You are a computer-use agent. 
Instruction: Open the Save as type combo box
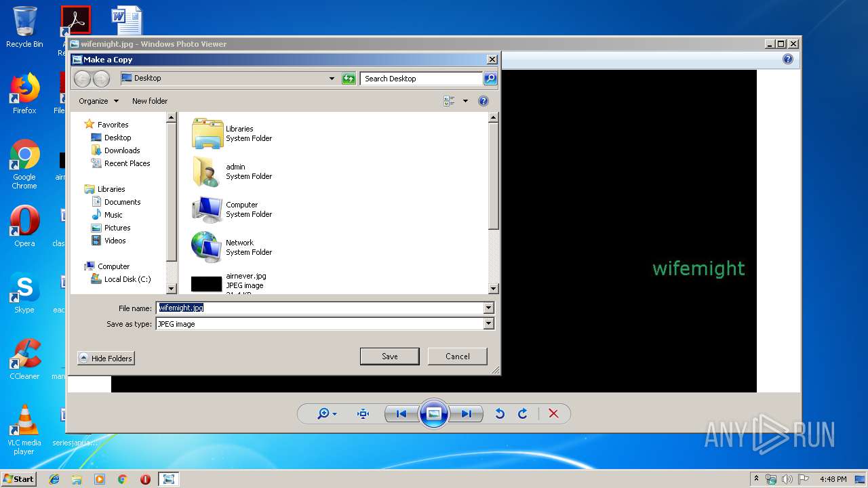tap(325, 324)
